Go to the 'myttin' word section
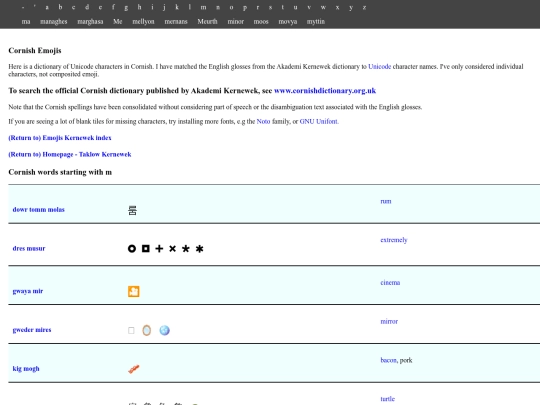 (316, 21)
